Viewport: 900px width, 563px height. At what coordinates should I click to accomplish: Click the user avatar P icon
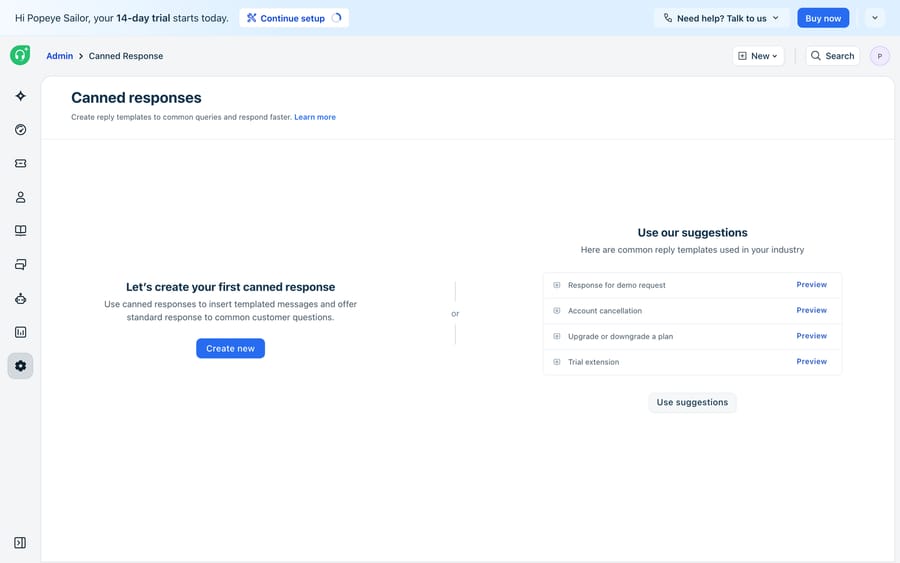coord(879,56)
